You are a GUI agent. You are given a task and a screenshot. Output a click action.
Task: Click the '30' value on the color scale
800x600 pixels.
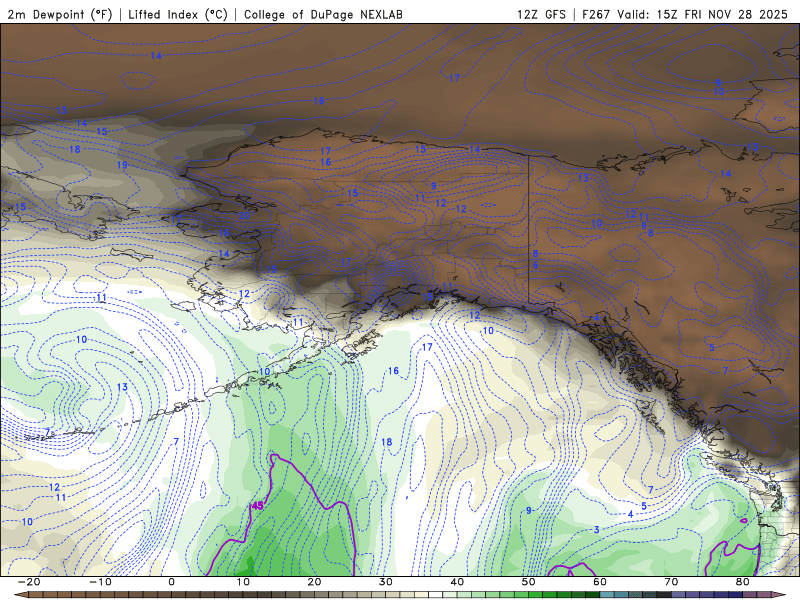tap(386, 582)
